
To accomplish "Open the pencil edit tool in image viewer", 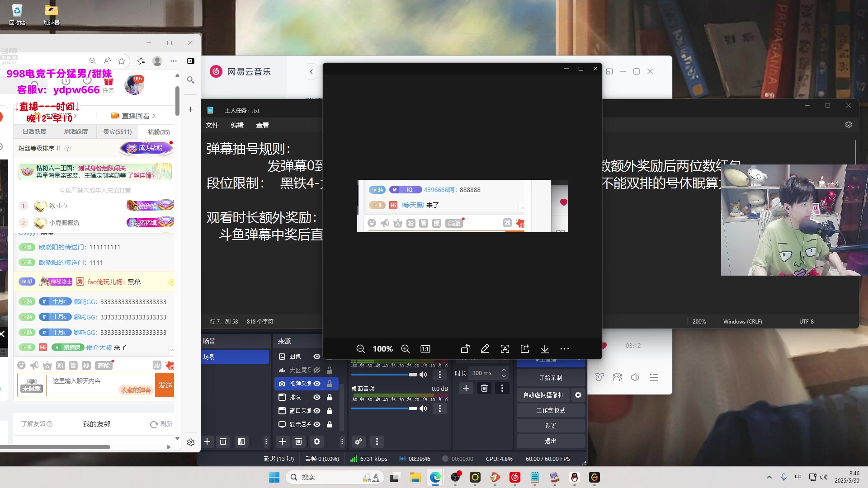I will [x=485, y=349].
